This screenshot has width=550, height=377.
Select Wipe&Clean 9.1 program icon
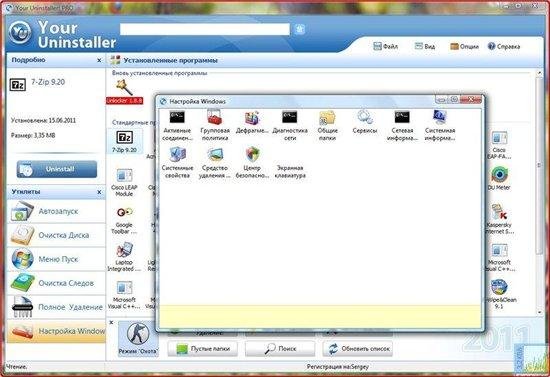click(499, 294)
